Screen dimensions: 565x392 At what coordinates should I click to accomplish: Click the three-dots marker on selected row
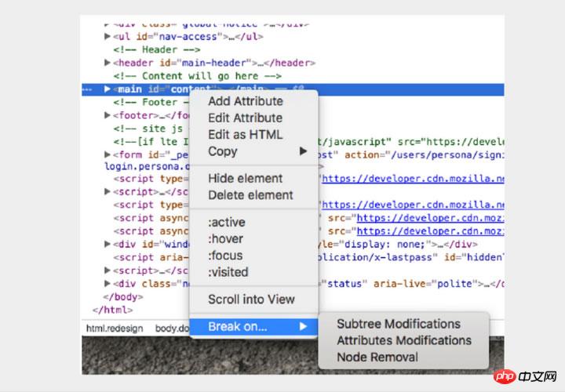[x=87, y=89]
